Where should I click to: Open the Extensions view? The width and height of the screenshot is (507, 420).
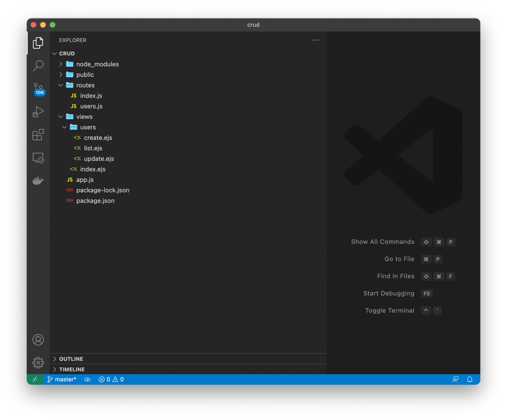tap(38, 135)
